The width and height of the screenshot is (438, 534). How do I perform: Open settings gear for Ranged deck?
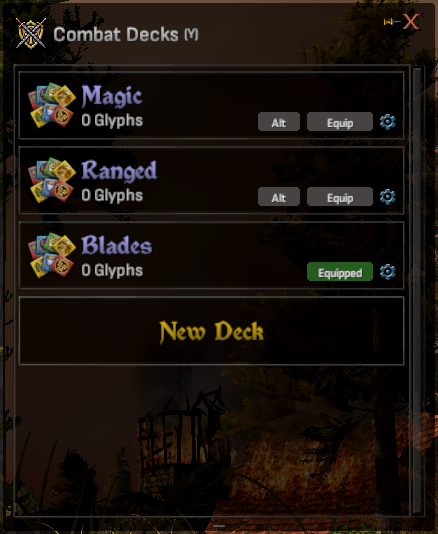[388, 197]
